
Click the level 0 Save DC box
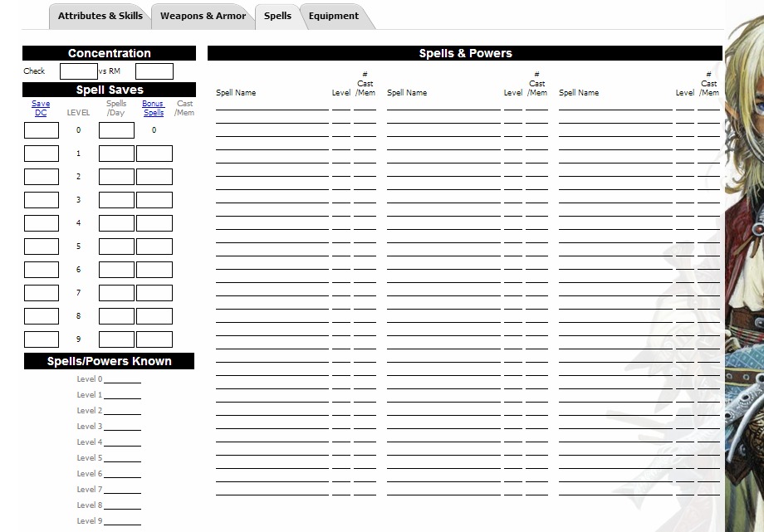pyautogui.click(x=42, y=130)
